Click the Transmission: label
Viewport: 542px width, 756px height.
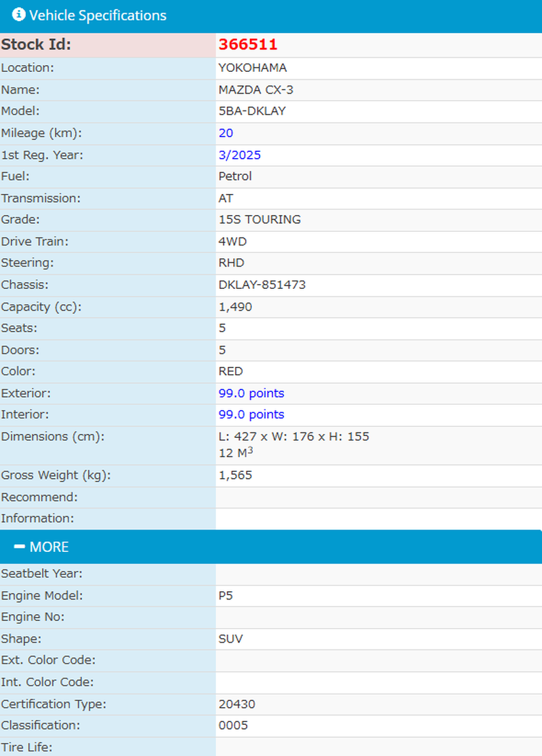point(41,198)
